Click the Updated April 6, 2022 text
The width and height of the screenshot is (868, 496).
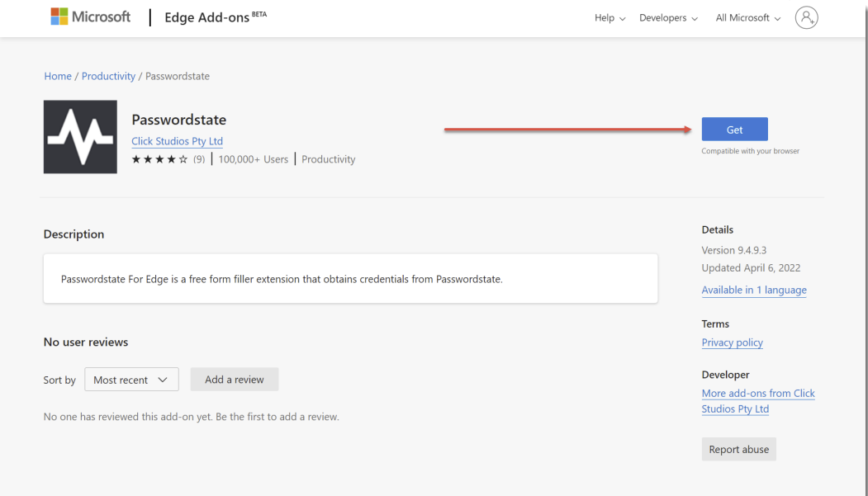pyautogui.click(x=751, y=267)
